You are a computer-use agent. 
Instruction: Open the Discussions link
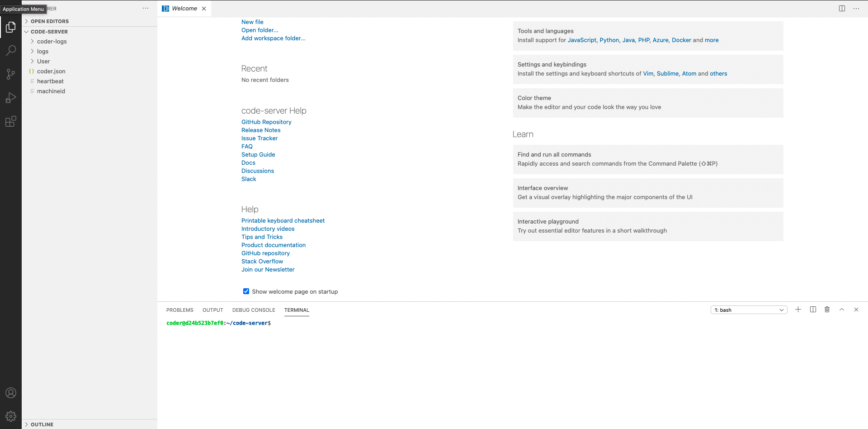click(x=258, y=171)
